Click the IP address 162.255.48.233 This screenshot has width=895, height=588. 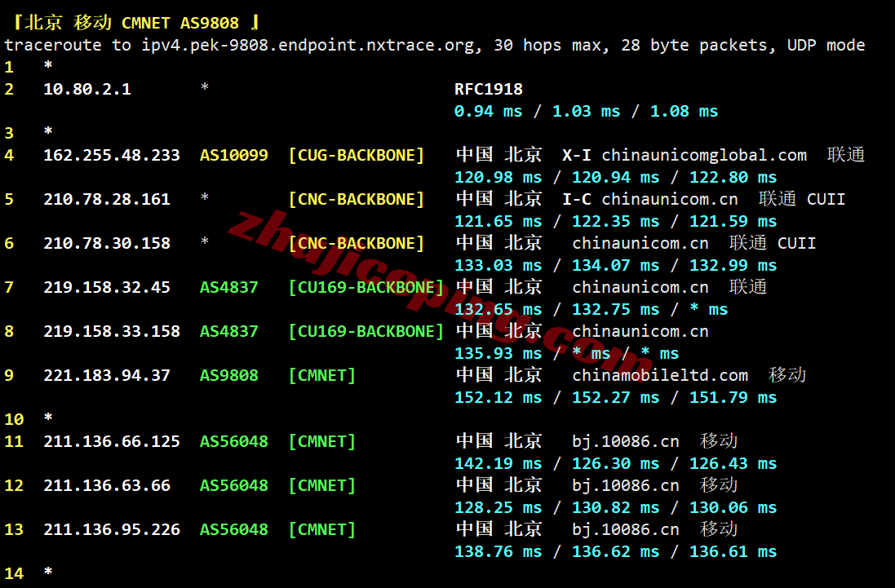[112, 155]
